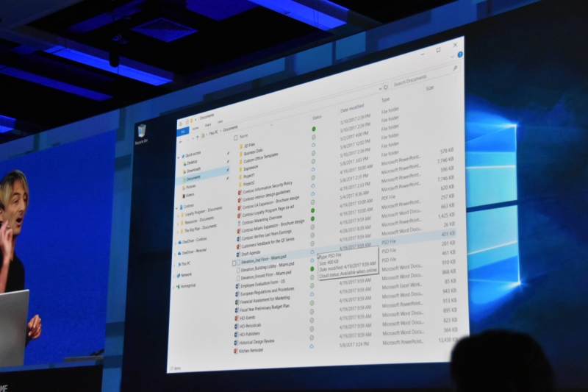Open the Recycle Bin desktop icon

point(142,134)
